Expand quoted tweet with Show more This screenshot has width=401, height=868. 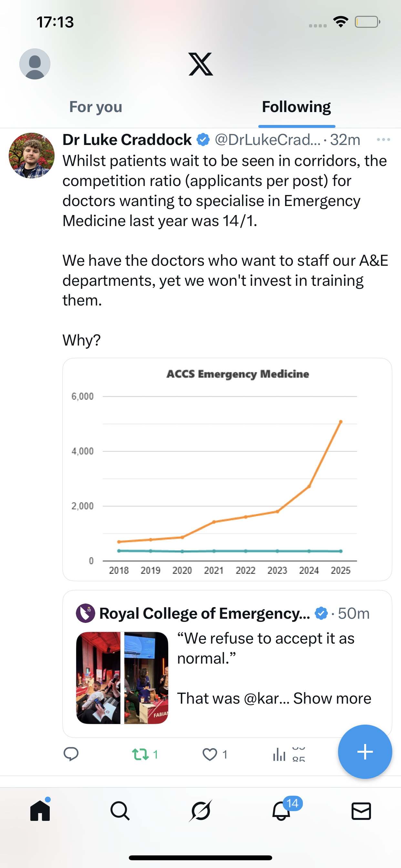click(332, 698)
